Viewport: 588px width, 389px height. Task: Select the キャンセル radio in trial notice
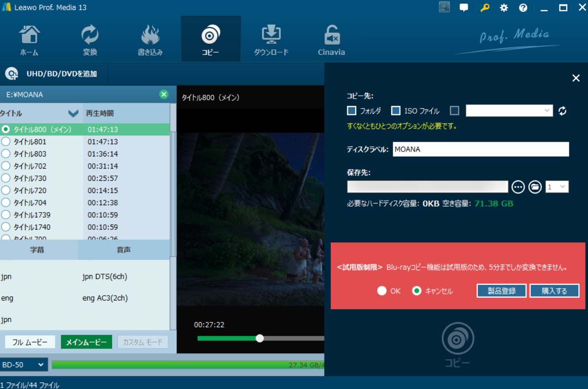417,291
